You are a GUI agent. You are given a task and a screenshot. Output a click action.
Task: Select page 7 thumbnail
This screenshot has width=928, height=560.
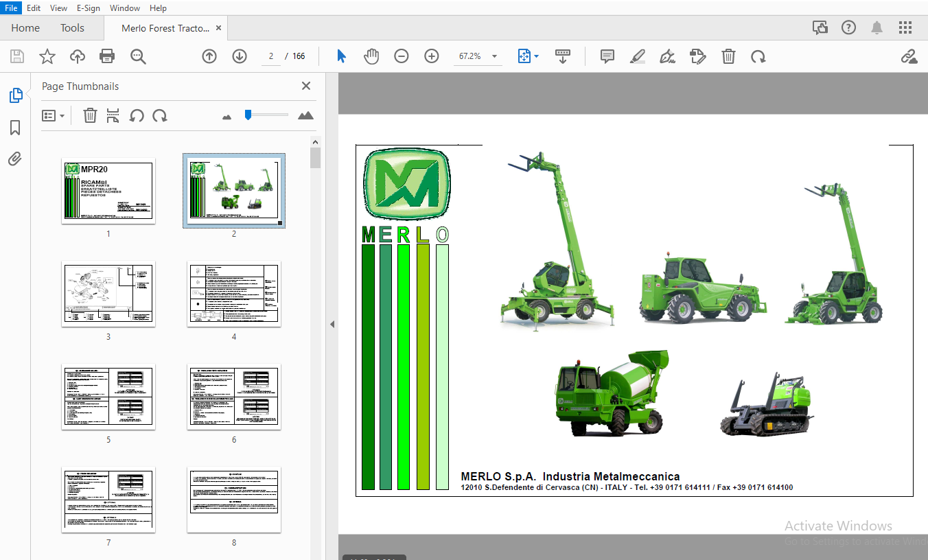click(108, 500)
